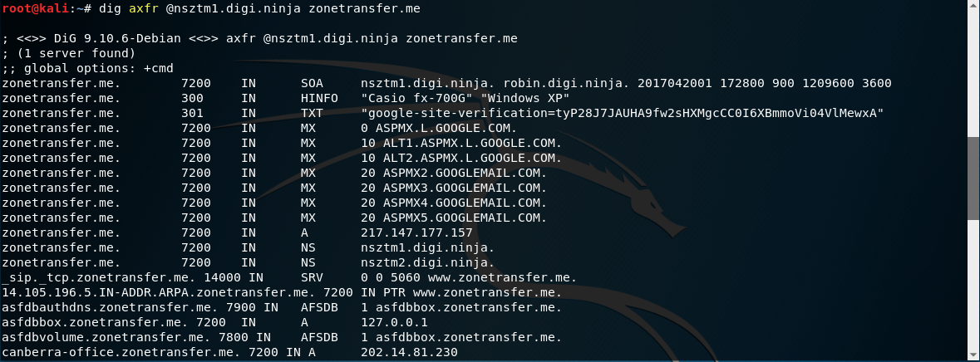
Task: Click the root@kali prompt text
Action: pyautogui.click(x=41, y=9)
